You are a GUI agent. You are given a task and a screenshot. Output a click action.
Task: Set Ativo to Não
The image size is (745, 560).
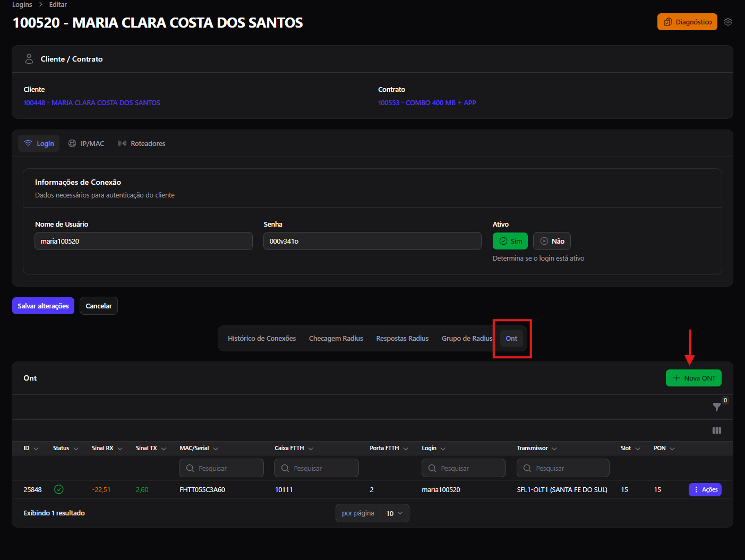click(552, 241)
